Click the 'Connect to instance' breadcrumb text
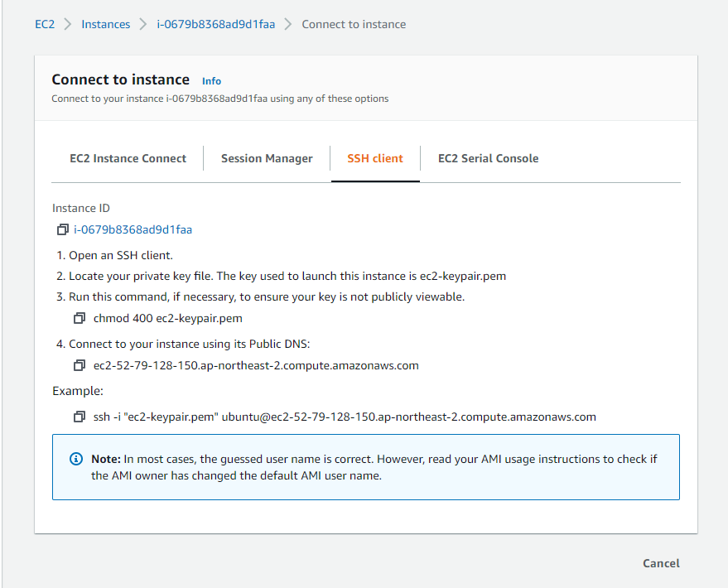The width and height of the screenshot is (728, 588). pyautogui.click(x=354, y=24)
